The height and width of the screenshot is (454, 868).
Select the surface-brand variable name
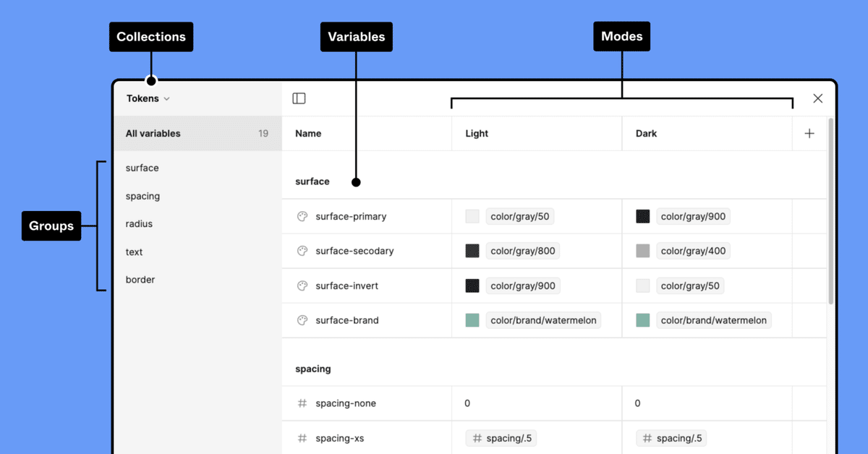click(x=346, y=320)
